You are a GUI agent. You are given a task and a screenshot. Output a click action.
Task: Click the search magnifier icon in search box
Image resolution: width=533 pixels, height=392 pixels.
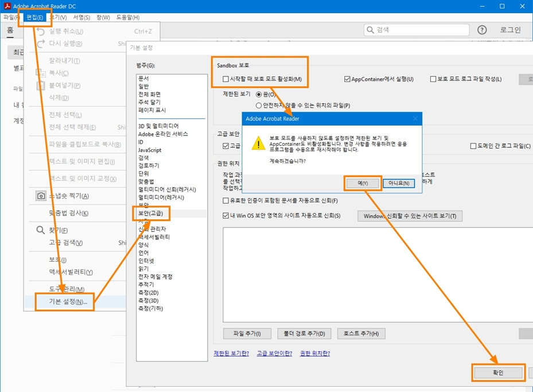(x=370, y=30)
